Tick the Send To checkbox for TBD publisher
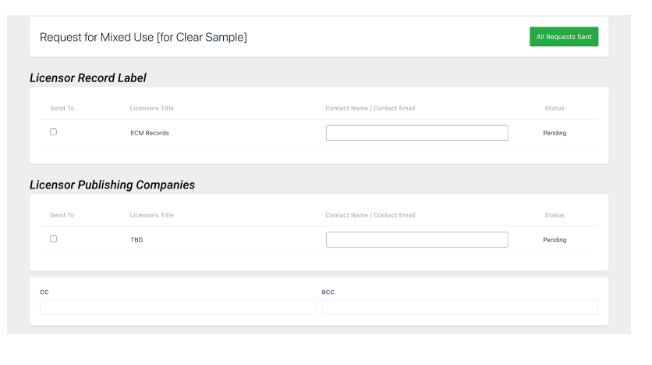Viewport: 652px width, 365px height. (x=53, y=239)
